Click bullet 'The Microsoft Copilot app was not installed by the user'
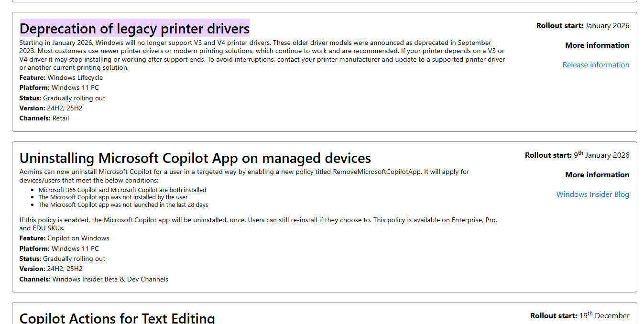Screen dimensions: 644x324 (113, 197)
